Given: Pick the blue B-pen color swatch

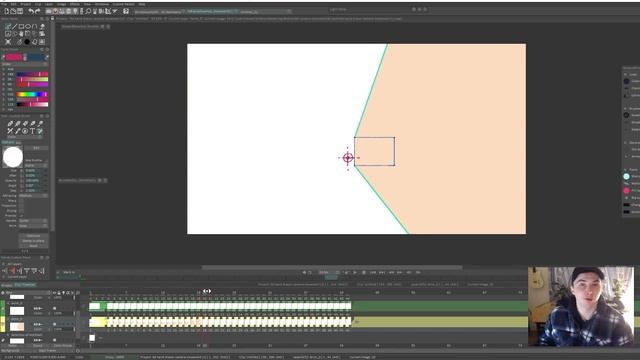Looking at the screenshot, I should [x=35, y=57].
